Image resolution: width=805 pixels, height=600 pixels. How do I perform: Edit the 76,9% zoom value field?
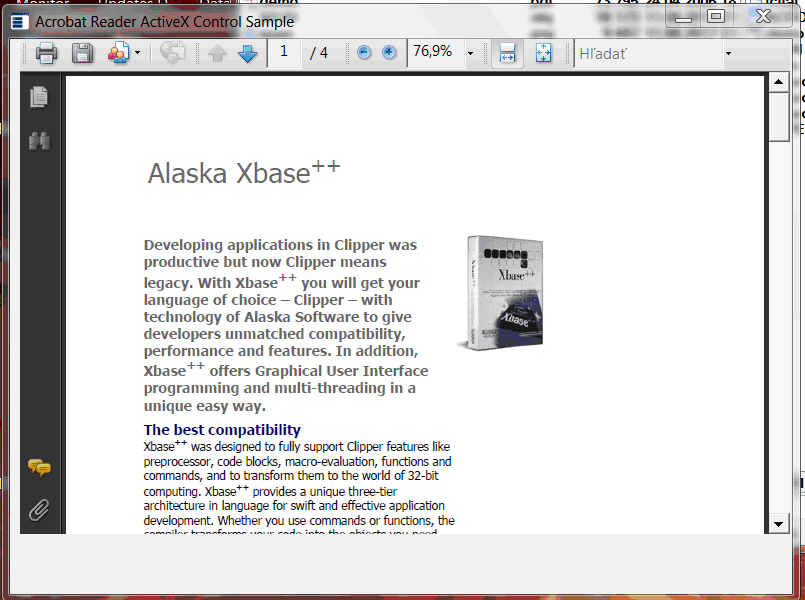point(436,52)
